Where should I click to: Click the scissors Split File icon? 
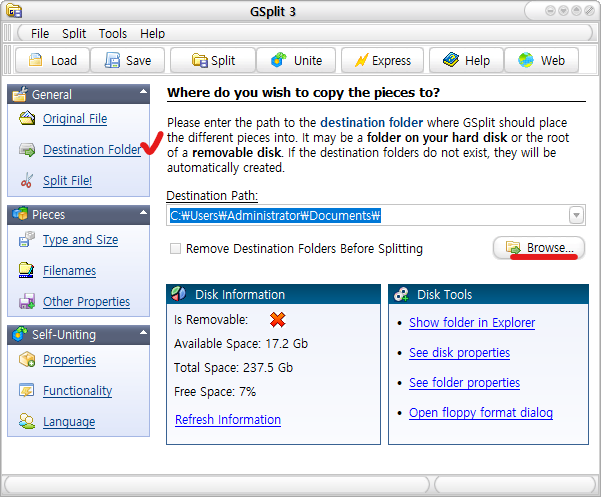[27, 180]
